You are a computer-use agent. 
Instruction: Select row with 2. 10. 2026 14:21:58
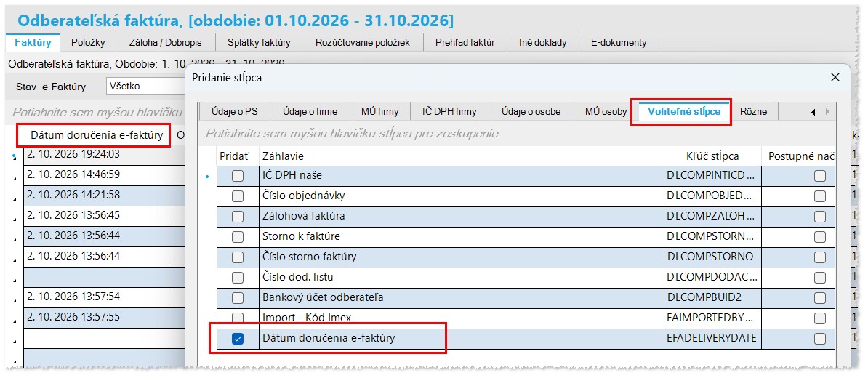(96, 195)
